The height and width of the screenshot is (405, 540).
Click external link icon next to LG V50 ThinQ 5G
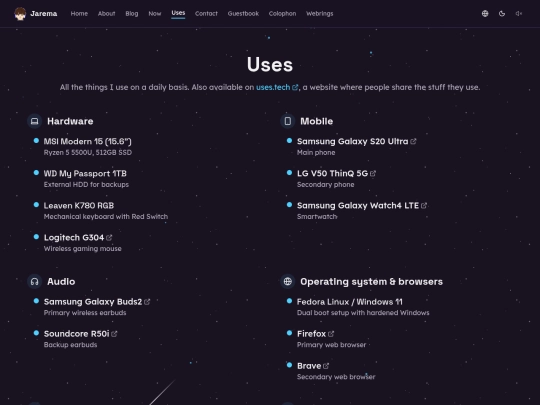[x=373, y=174]
